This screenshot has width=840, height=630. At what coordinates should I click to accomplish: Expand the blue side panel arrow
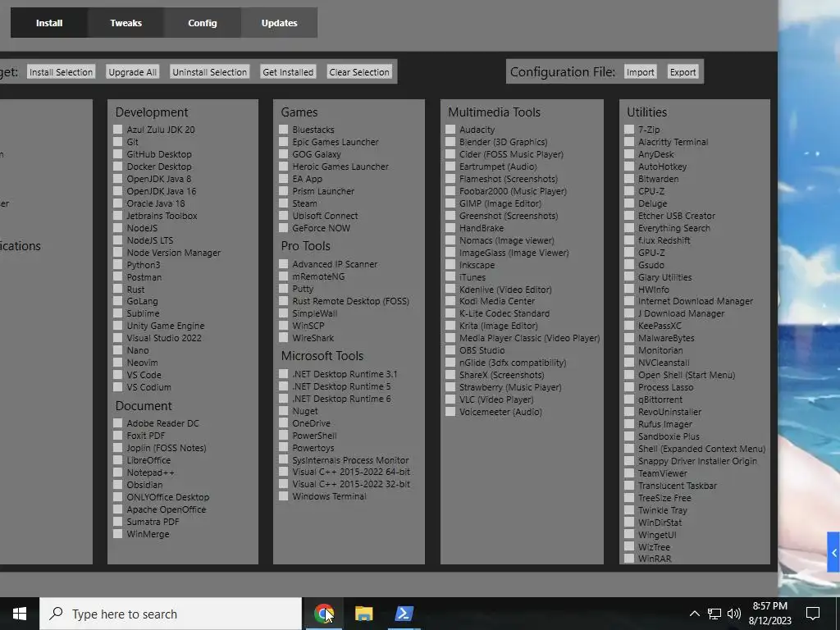[833, 552]
